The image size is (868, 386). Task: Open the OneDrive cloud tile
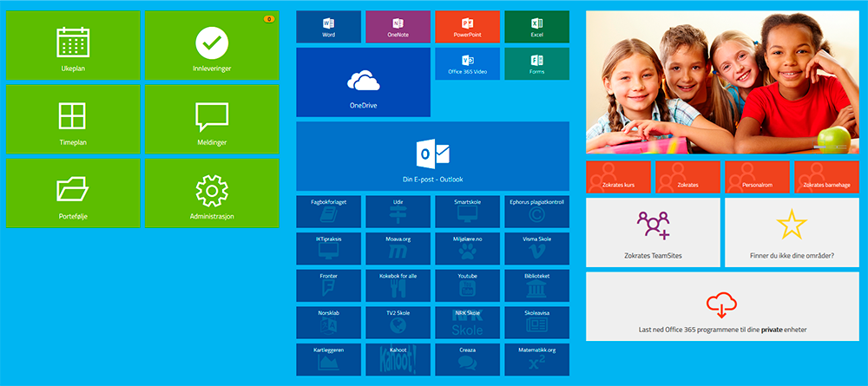(363, 82)
